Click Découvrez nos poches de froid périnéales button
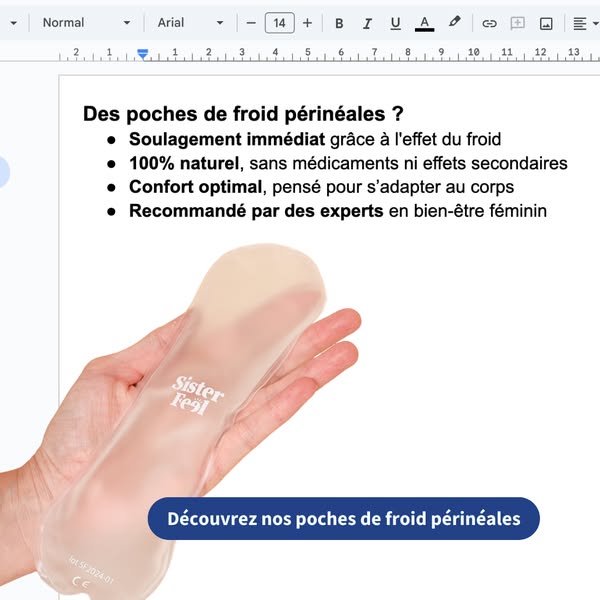600x600 pixels. click(344, 518)
